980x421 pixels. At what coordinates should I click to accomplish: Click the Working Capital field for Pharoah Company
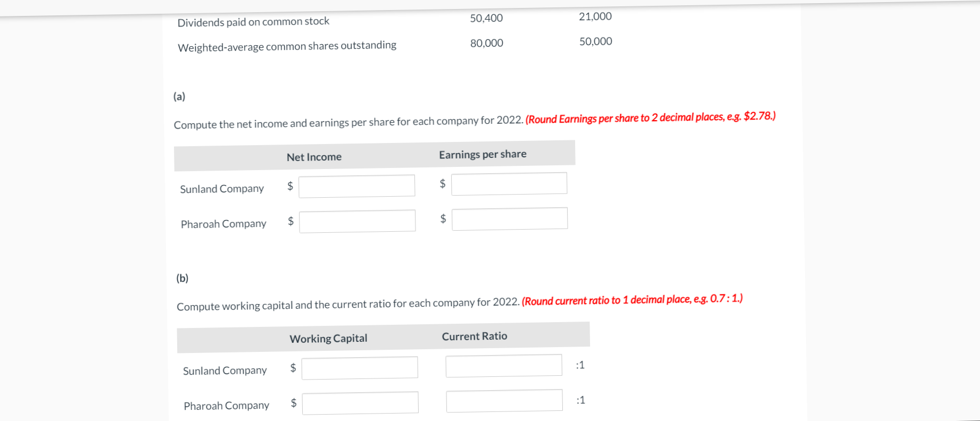[360, 402]
